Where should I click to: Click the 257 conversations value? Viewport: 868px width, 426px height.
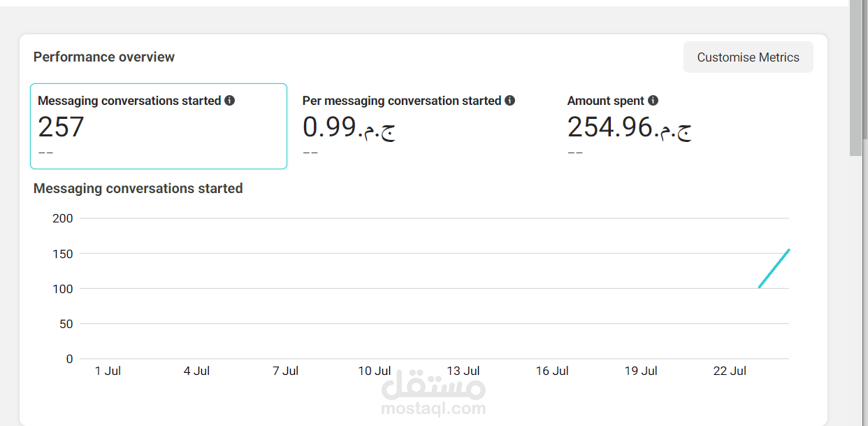click(x=61, y=127)
